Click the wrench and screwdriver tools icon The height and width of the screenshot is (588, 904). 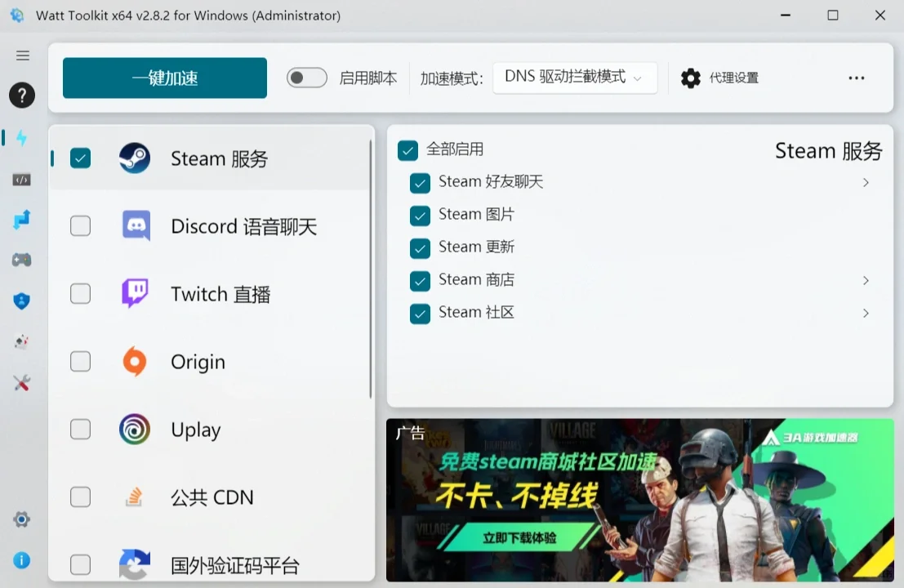click(22, 382)
